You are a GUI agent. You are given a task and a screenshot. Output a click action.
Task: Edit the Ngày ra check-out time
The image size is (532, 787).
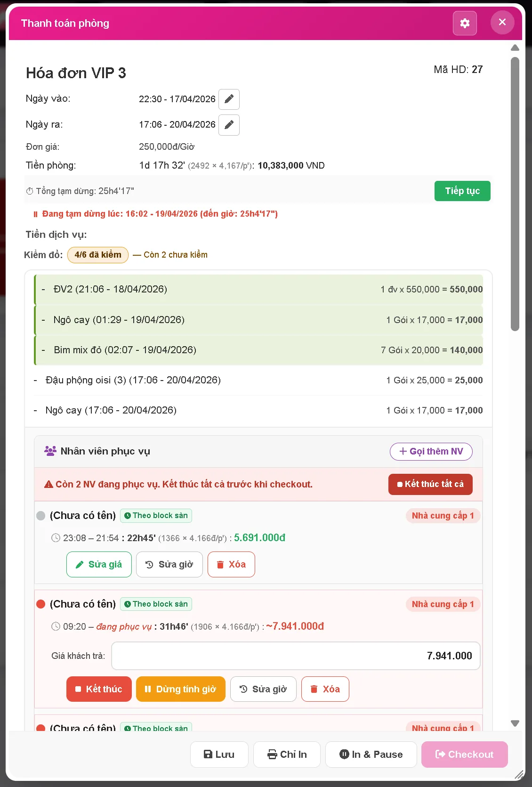tap(229, 125)
